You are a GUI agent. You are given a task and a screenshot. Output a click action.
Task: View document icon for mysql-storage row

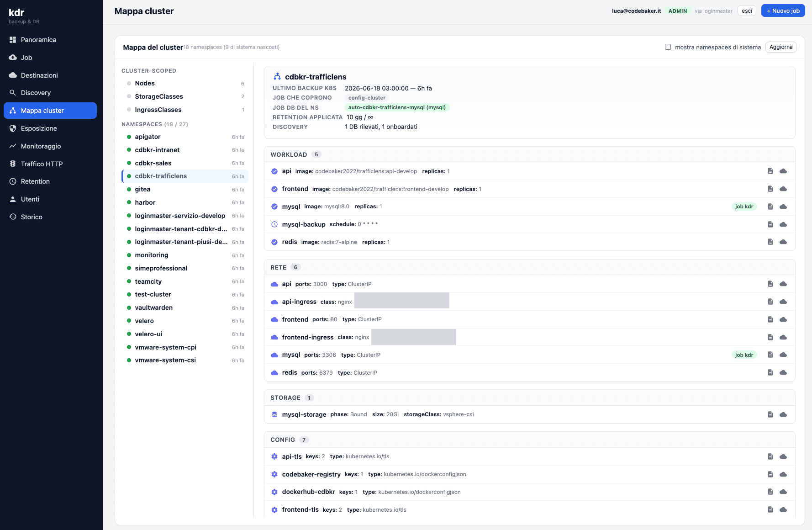tap(770, 414)
